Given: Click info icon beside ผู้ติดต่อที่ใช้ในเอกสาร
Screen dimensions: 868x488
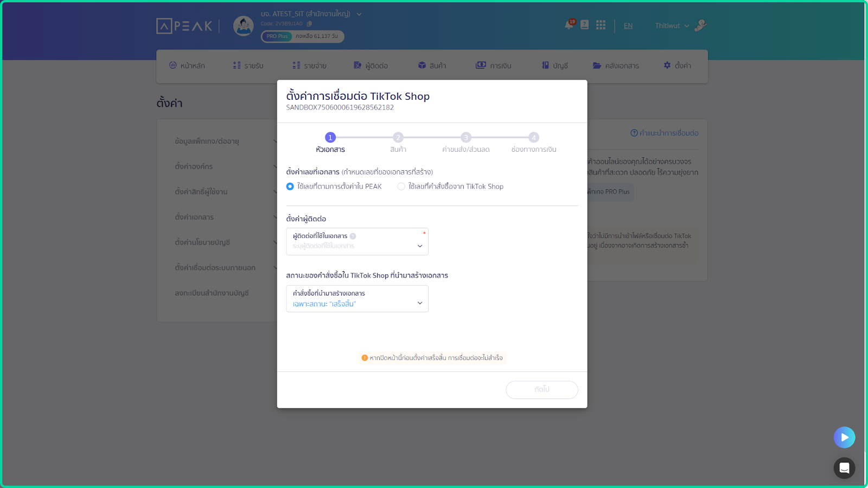Looking at the screenshot, I should 353,236.
